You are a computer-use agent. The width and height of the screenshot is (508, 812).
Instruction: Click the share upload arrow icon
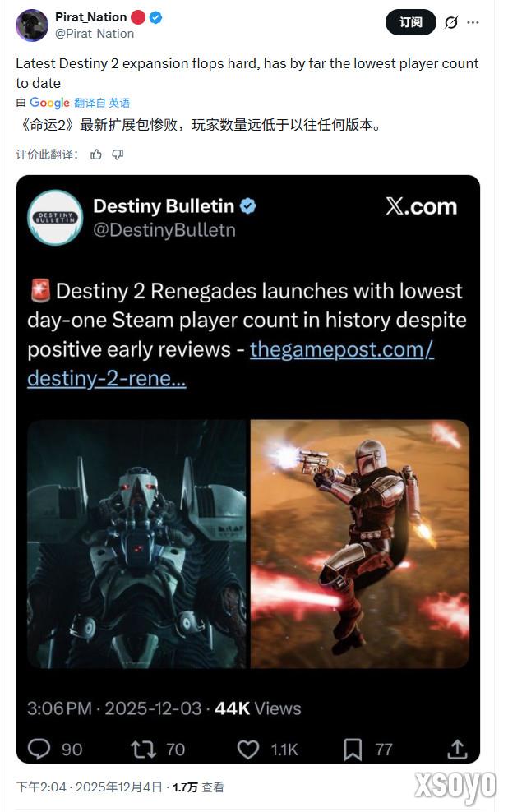(x=457, y=750)
